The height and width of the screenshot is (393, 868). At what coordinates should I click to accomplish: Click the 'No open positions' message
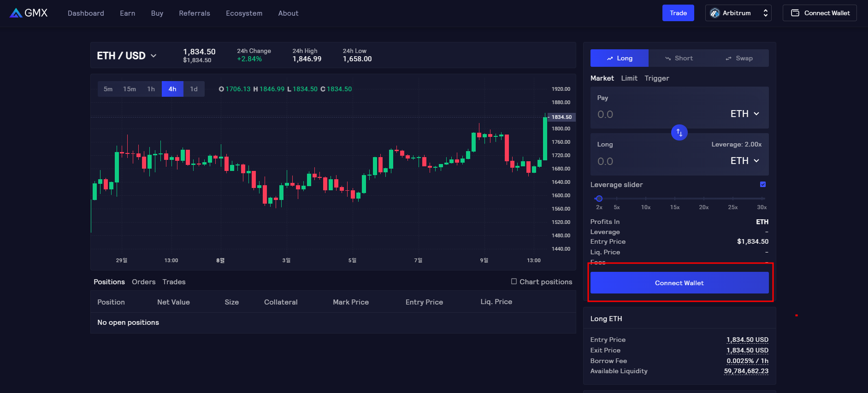coord(128,323)
